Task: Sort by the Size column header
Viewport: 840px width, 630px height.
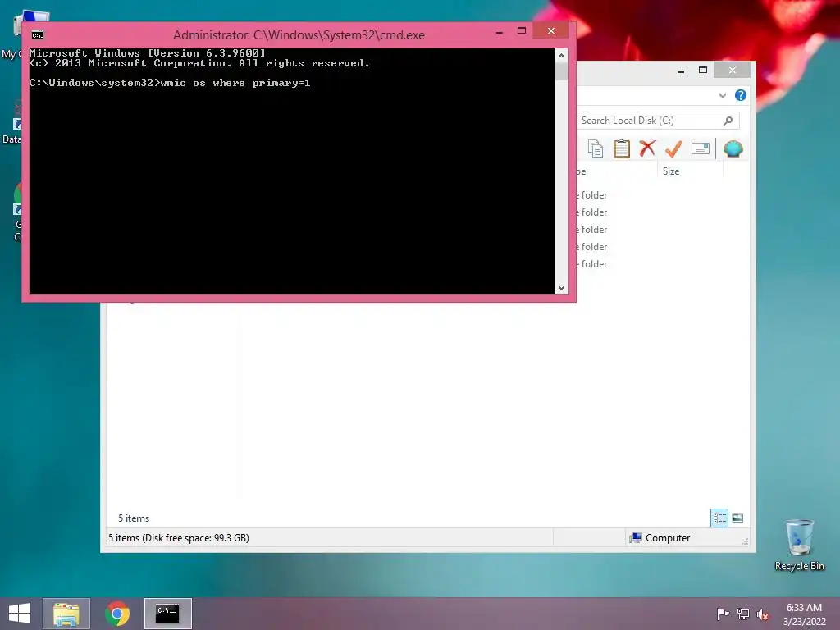Action: 690,171
